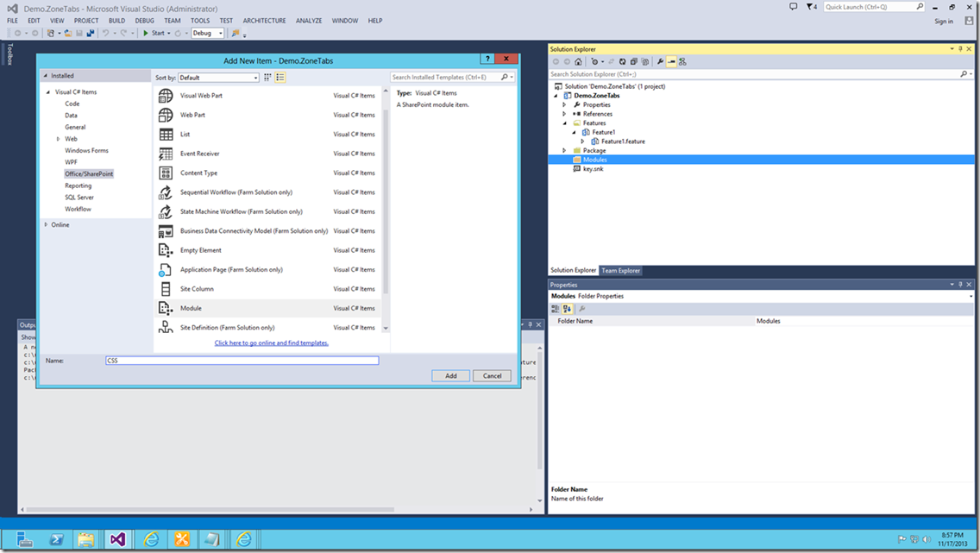Open the Toolbox side tab

(x=9, y=54)
